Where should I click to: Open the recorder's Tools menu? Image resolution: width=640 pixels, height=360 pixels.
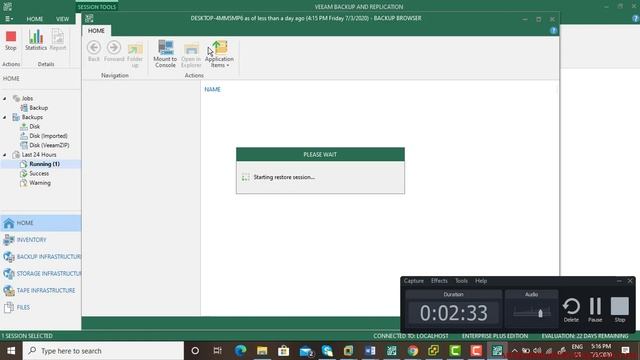pos(461,281)
